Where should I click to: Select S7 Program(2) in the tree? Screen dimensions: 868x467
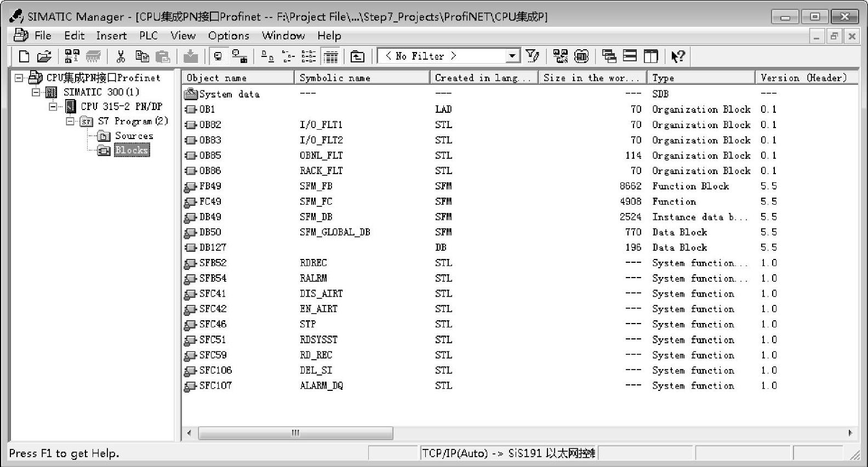(x=133, y=121)
